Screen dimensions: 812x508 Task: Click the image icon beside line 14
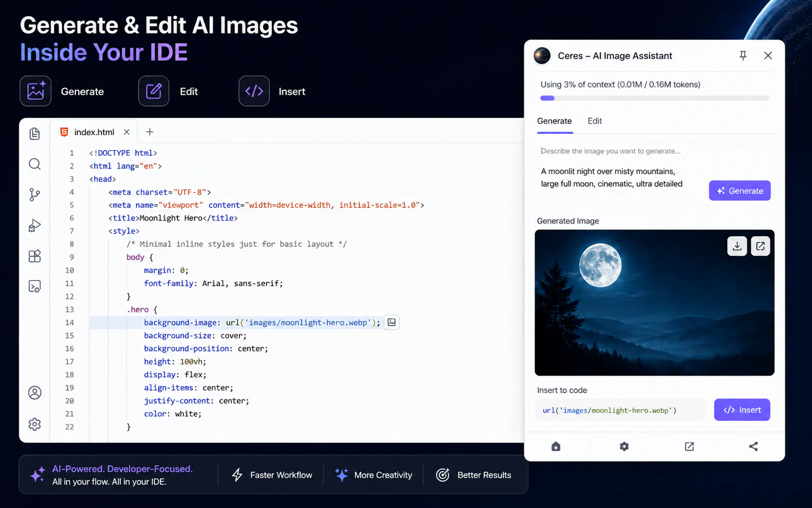[392, 322]
